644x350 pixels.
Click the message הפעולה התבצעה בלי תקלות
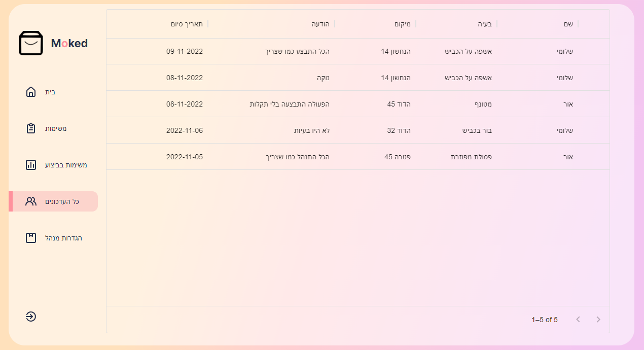(x=290, y=104)
